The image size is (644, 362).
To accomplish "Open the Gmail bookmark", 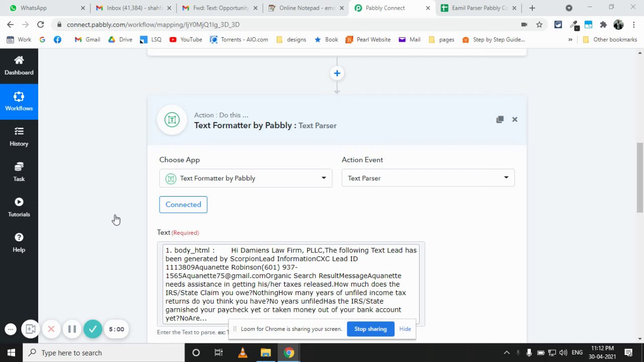I will 88,40.
